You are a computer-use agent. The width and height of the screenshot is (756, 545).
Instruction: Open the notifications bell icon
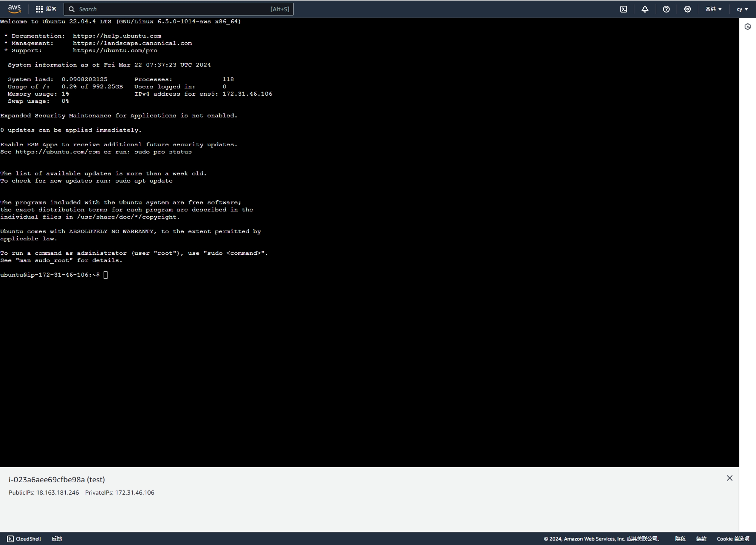(645, 9)
